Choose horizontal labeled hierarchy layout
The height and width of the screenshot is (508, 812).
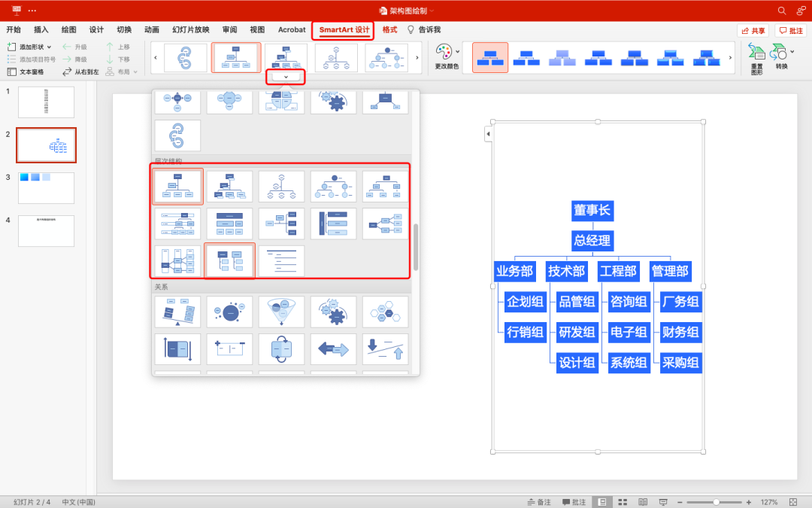click(177, 260)
